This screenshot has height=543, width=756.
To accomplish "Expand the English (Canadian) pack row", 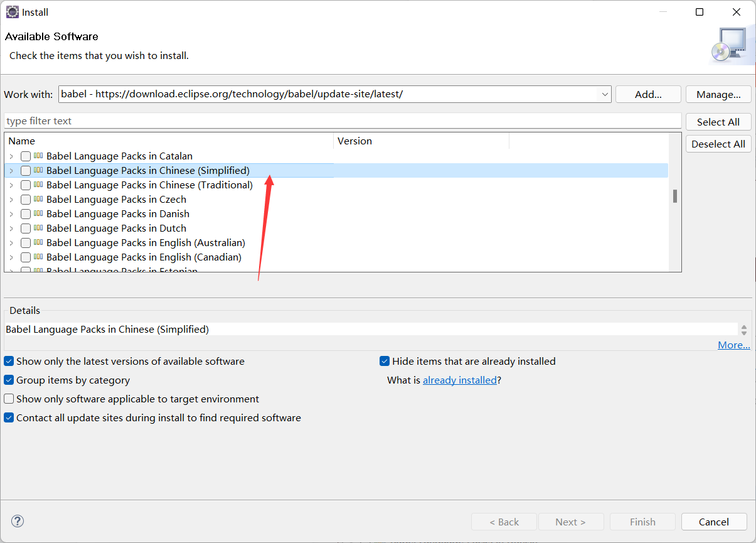I will (x=11, y=257).
